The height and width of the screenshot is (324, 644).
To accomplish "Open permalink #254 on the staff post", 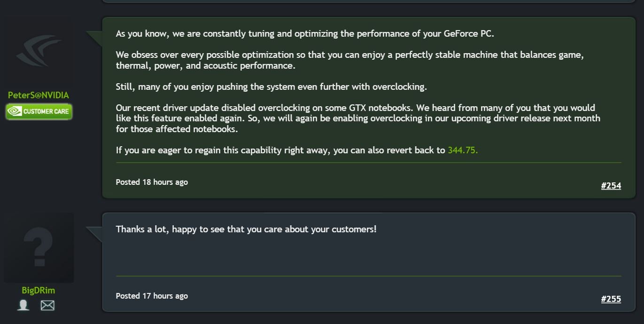I will [x=611, y=186].
